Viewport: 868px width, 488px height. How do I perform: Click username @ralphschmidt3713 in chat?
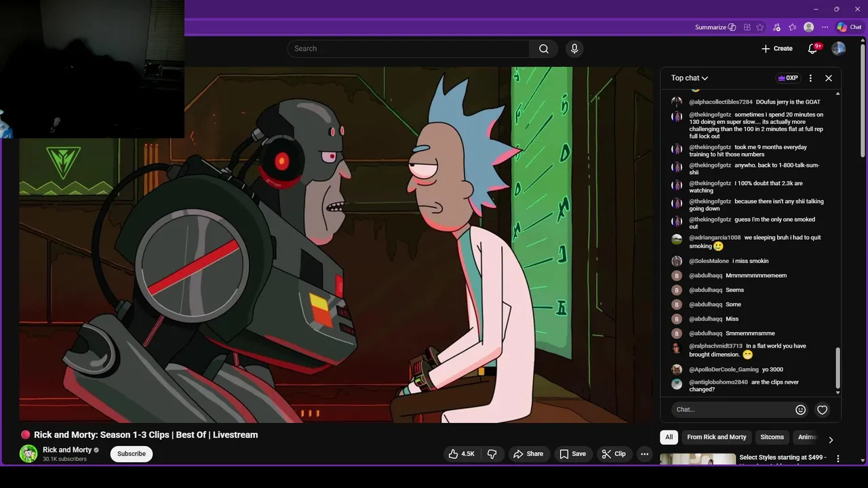click(x=715, y=346)
